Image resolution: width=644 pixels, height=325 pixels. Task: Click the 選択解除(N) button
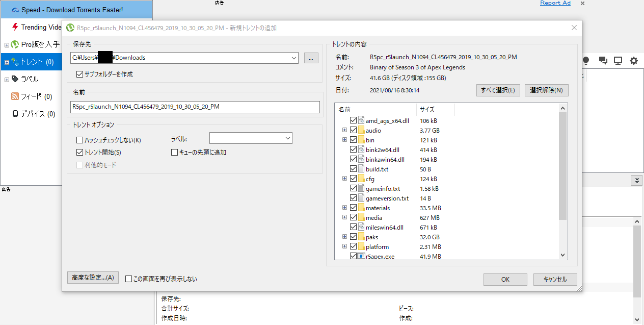[546, 90]
